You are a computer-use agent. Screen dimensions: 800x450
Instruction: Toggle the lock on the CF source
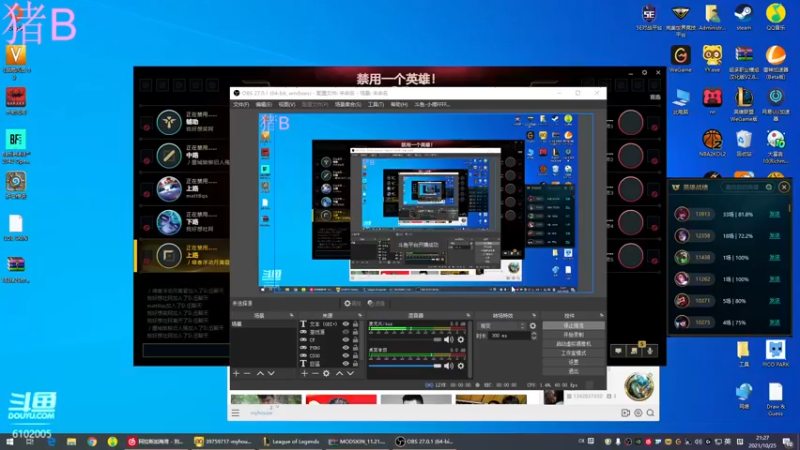[356, 340]
